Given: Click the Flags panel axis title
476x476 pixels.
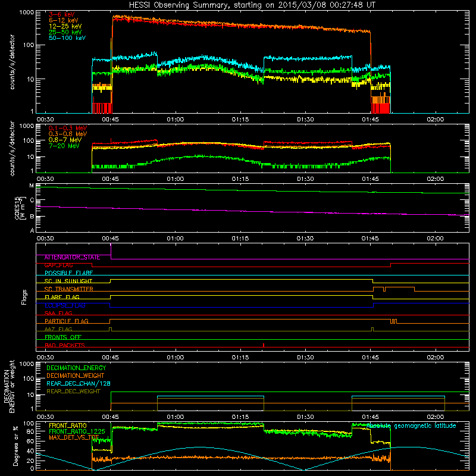Looking at the screenshot, I should click(x=24, y=297).
